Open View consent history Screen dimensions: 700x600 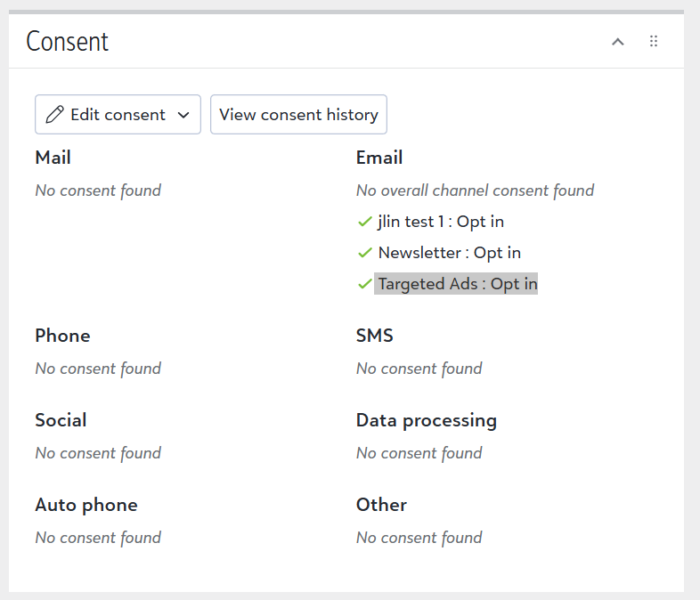click(x=298, y=115)
